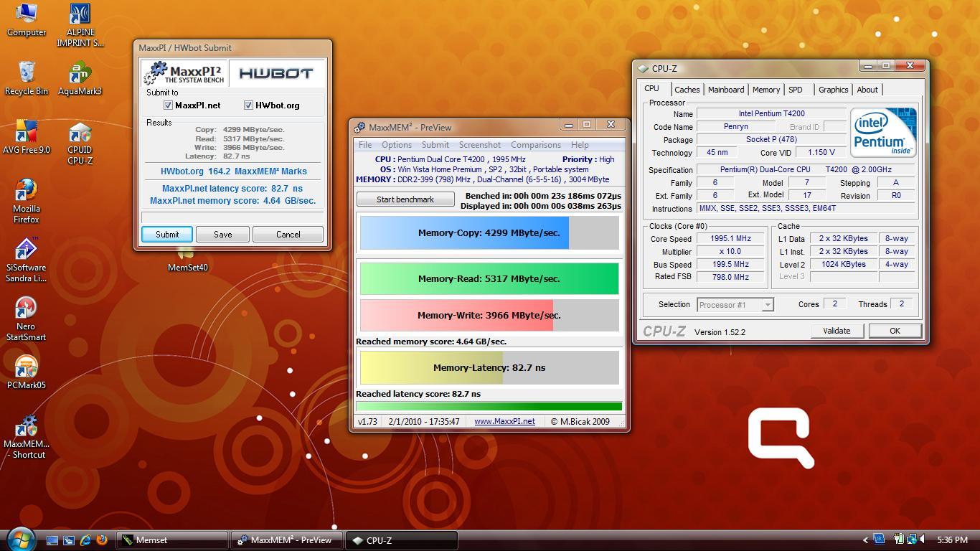The width and height of the screenshot is (980, 551).
Task: Click the Memory-Latency 82.7 ns bar
Action: (x=489, y=367)
